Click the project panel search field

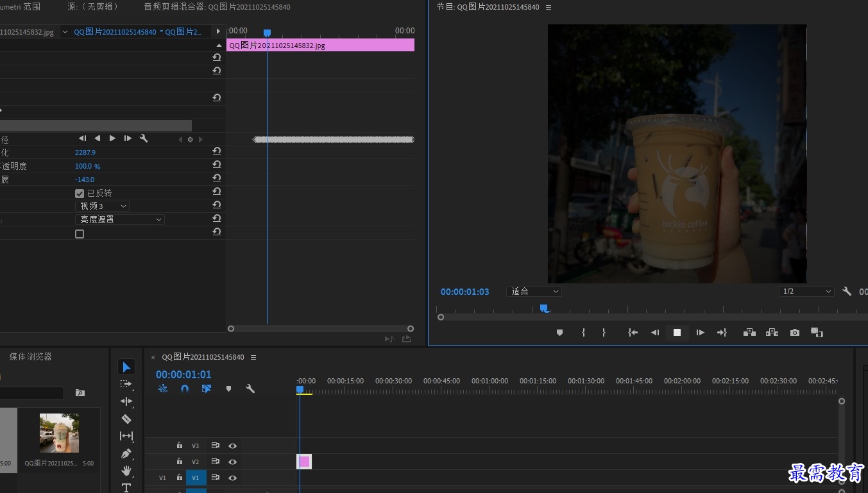32,393
